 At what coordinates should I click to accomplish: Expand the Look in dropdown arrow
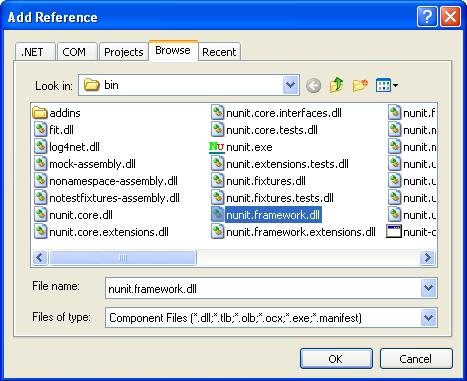(291, 85)
